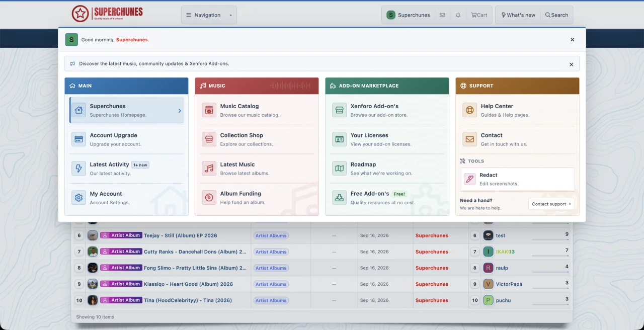Click the Contact envelope icon

tap(470, 139)
